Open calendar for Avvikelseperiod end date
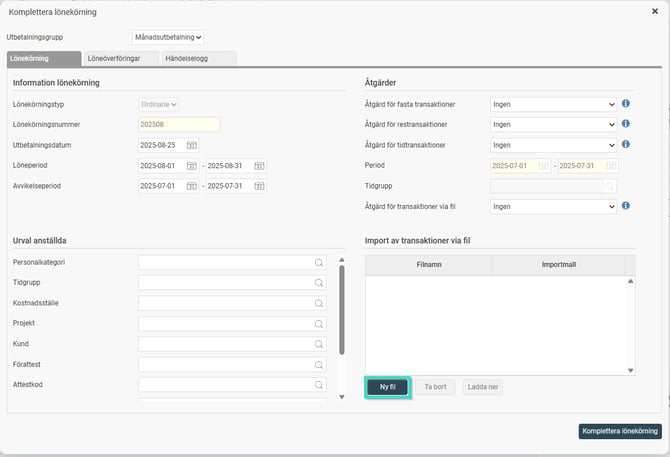670x457 pixels. tap(259, 186)
